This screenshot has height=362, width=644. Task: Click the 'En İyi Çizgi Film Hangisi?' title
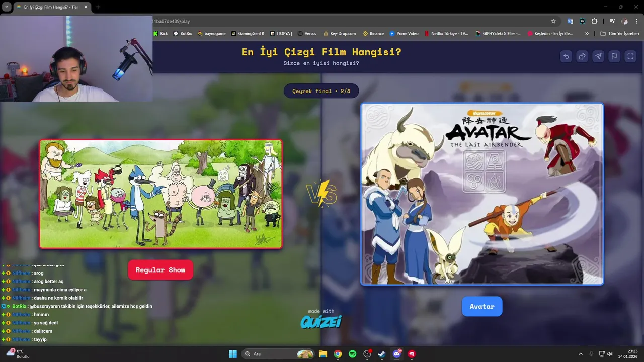(x=321, y=52)
